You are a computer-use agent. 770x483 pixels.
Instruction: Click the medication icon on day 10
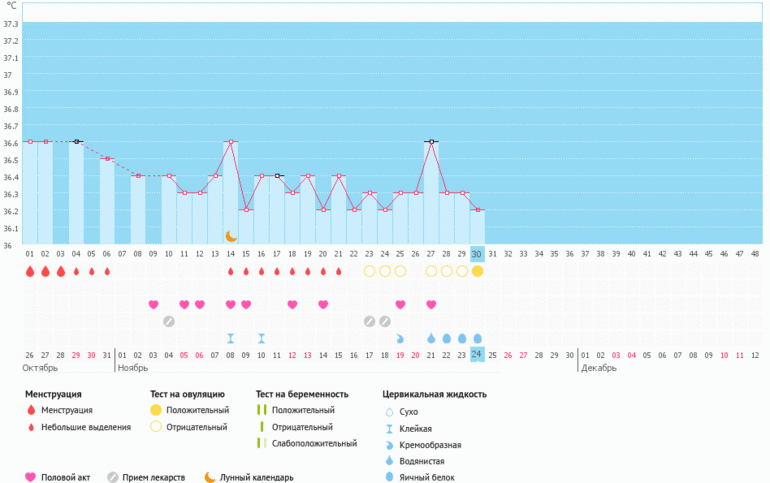(x=169, y=321)
